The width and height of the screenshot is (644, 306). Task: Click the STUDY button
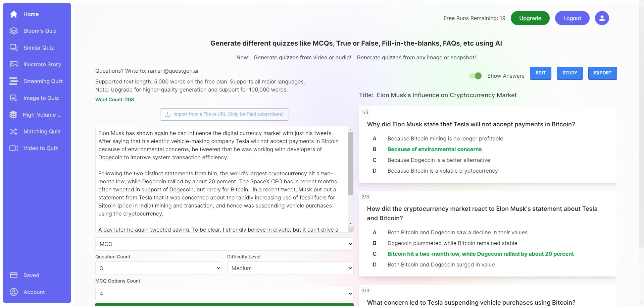570,73
